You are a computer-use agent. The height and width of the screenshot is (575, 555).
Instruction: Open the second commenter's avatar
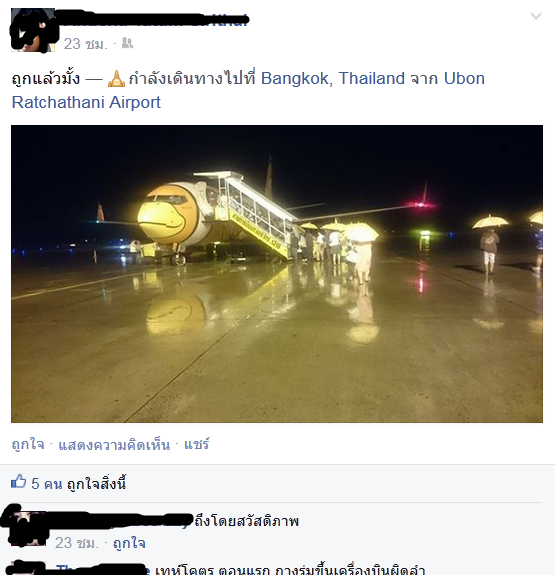(28, 568)
